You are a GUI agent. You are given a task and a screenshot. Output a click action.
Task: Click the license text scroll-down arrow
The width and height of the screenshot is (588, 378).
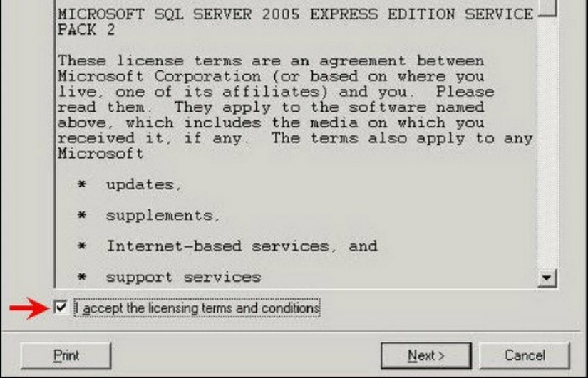[547, 277]
